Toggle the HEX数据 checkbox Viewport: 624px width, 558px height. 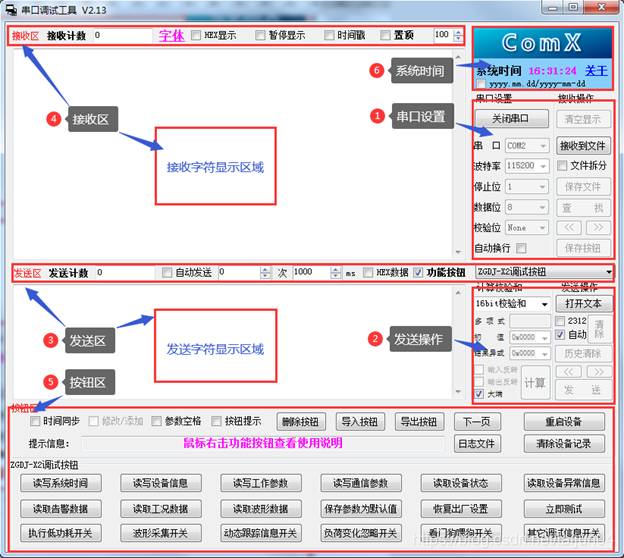point(368,273)
